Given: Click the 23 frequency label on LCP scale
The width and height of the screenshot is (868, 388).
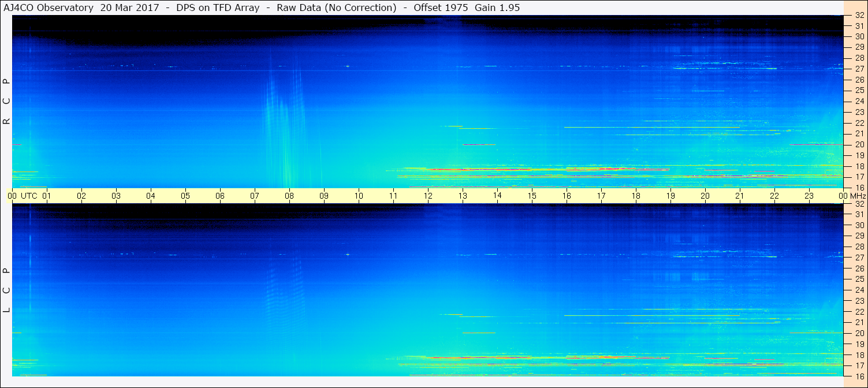Looking at the screenshot, I should [859, 300].
